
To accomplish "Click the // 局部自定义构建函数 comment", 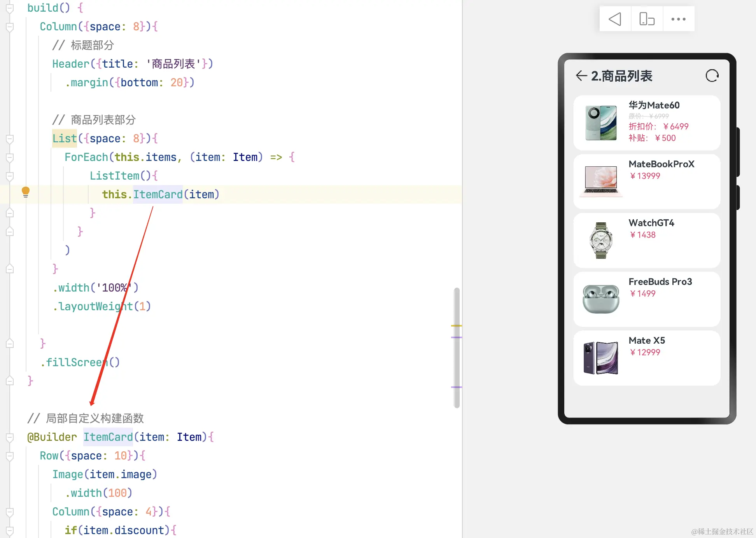I will (x=86, y=418).
